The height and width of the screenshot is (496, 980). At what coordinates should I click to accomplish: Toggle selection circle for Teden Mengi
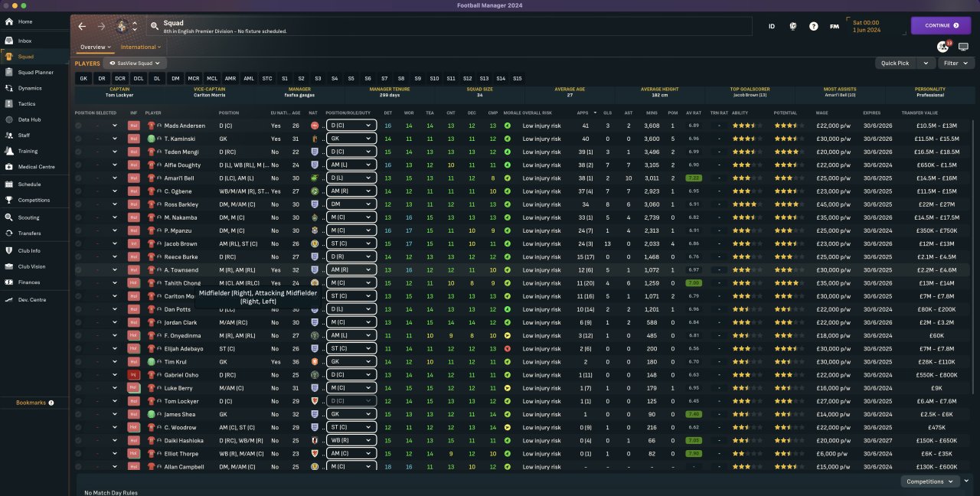(78, 152)
